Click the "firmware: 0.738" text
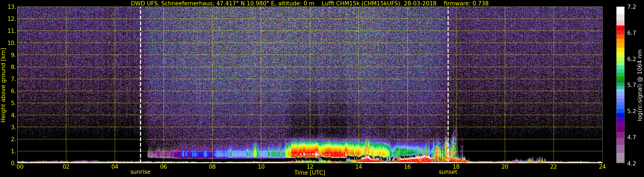This screenshot has height=177, width=644. (466, 3)
